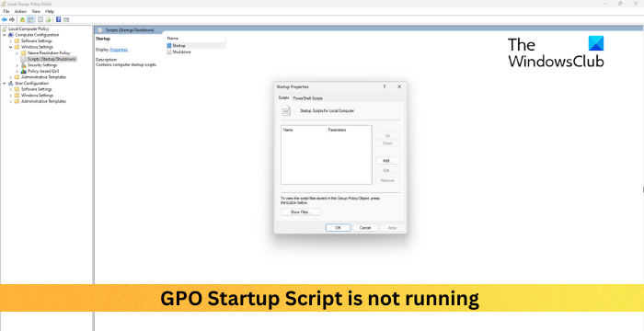This screenshot has width=644, height=331.
Task: Open the Properties link in the description pane
Action: click(x=119, y=50)
